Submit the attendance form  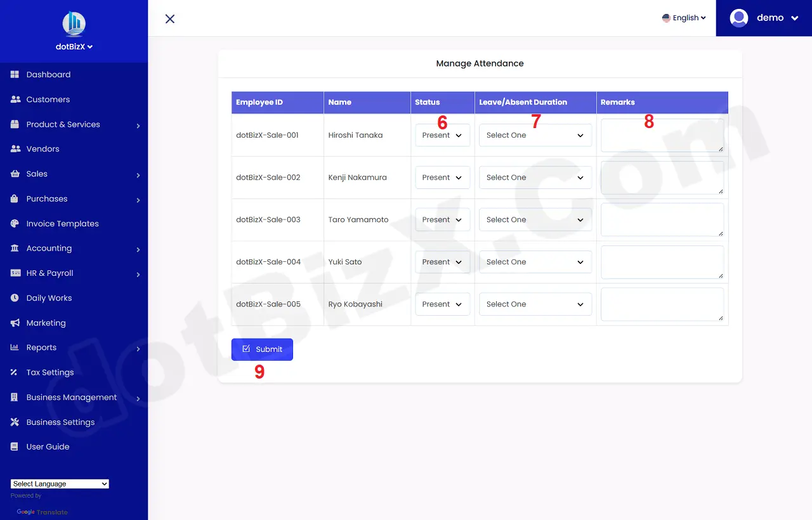(x=262, y=349)
